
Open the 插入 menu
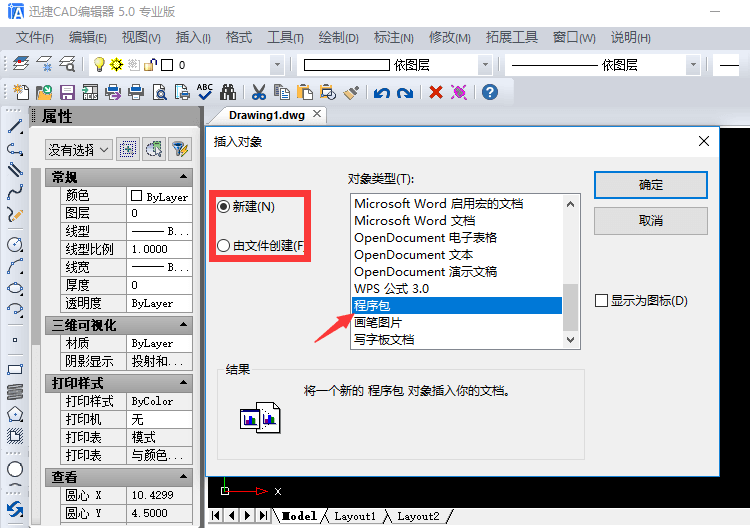tap(192, 37)
